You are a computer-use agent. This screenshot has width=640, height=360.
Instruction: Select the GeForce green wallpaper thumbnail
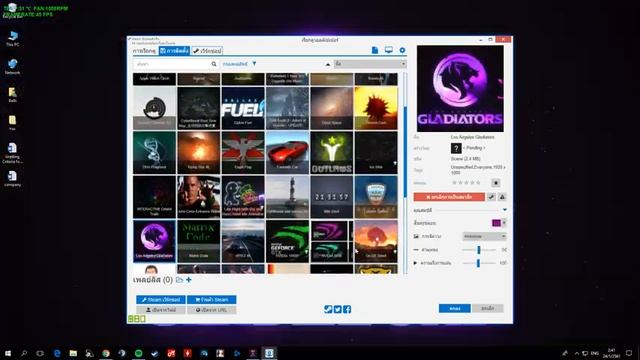pos(287,241)
